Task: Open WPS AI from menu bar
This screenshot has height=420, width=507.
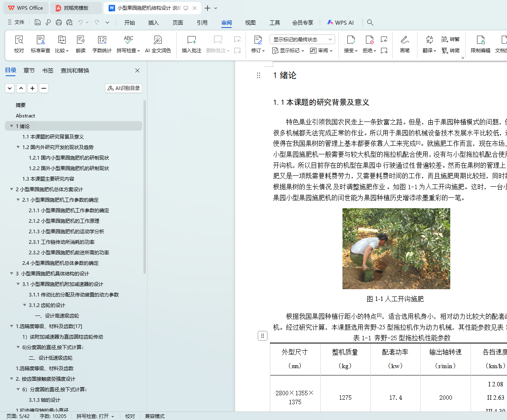Action: (340, 23)
